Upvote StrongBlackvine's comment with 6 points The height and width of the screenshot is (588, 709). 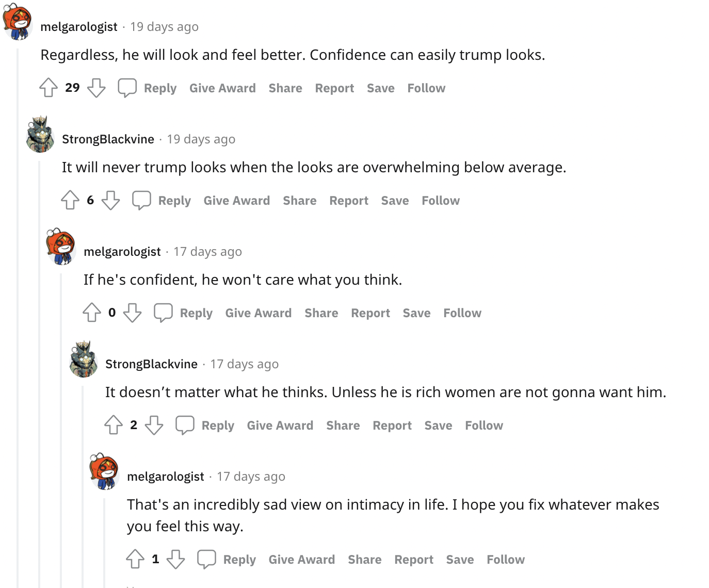pos(70,200)
